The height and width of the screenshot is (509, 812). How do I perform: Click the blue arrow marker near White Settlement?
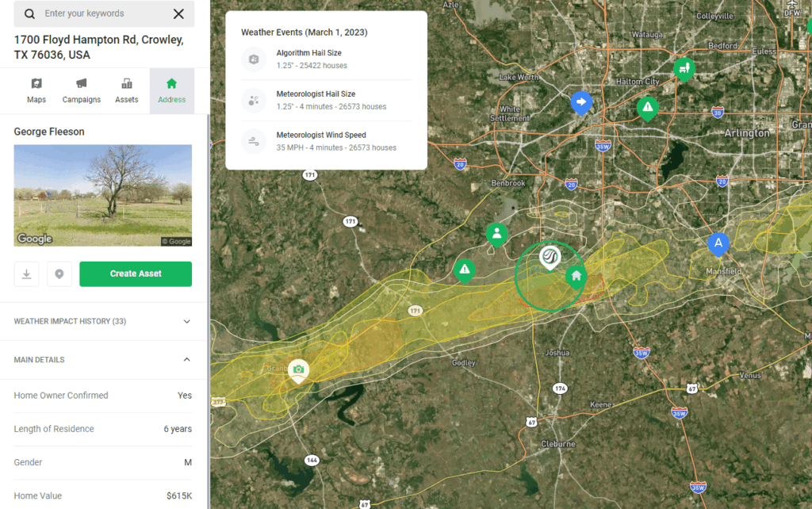coord(581,101)
